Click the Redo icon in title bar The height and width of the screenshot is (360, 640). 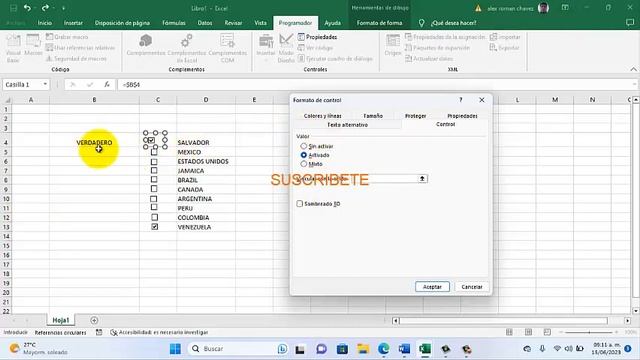pyautogui.click(x=45, y=8)
